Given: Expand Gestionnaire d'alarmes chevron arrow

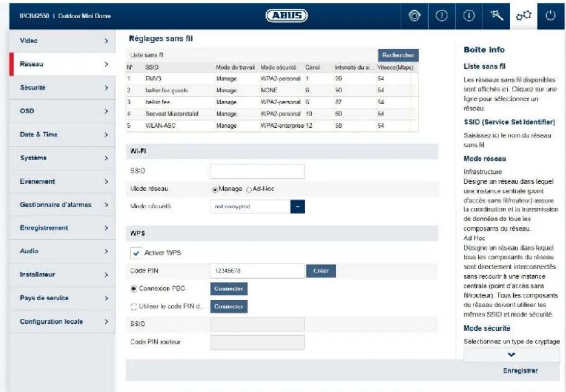Looking at the screenshot, I should (x=106, y=204).
